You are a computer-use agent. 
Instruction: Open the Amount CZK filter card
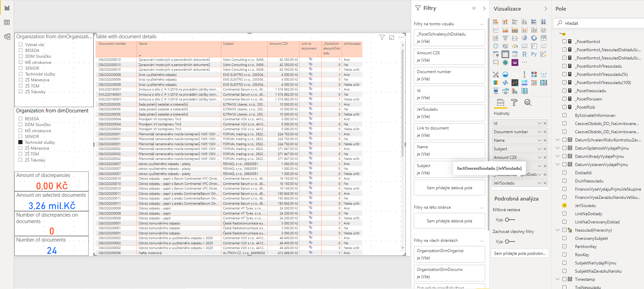tap(449, 56)
